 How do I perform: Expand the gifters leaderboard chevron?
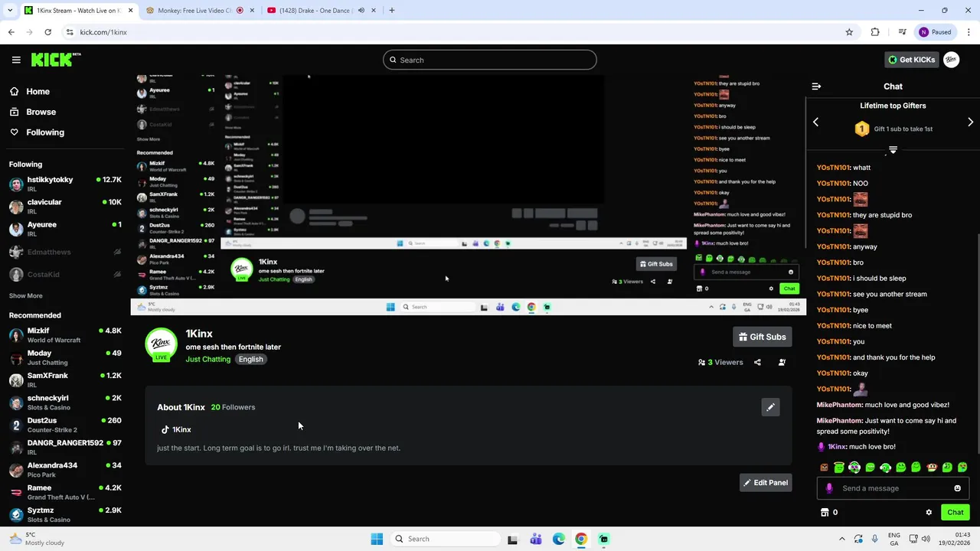[x=893, y=150]
